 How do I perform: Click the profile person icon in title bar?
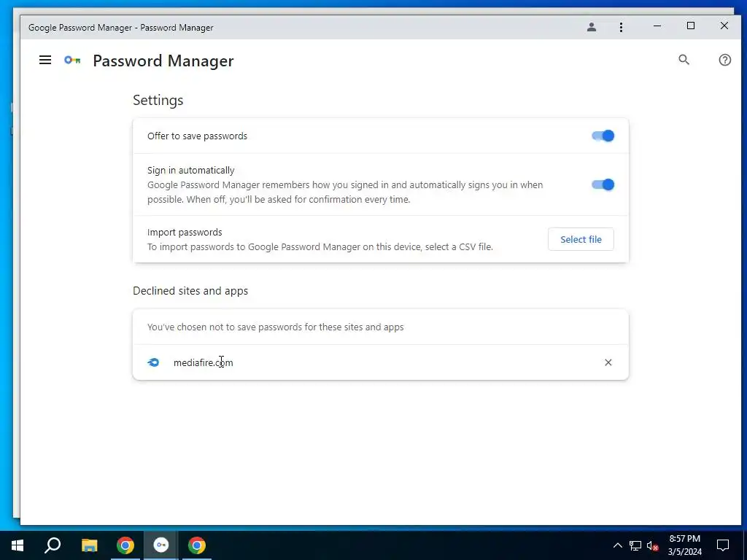pyautogui.click(x=591, y=27)
